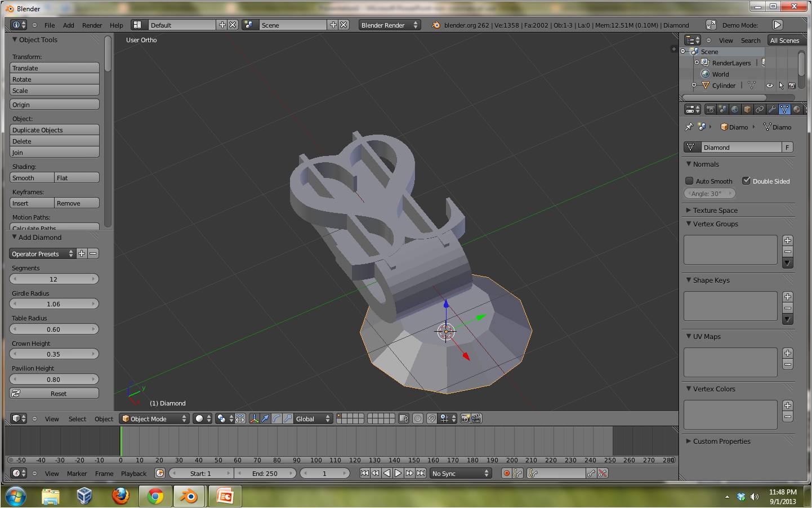The width and height of the screenshot is (812, 508).
Task: Open Material properties sphere tab
Action: tap(797, 109)
